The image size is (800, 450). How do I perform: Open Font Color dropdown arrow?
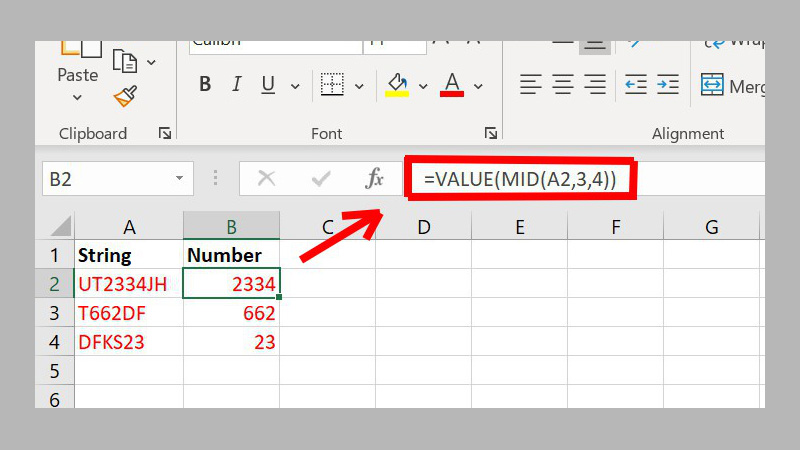coord(478,86)
